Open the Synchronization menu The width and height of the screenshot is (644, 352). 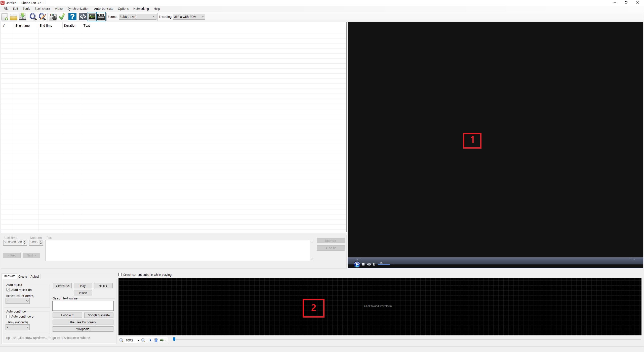[x=78, y=9]
